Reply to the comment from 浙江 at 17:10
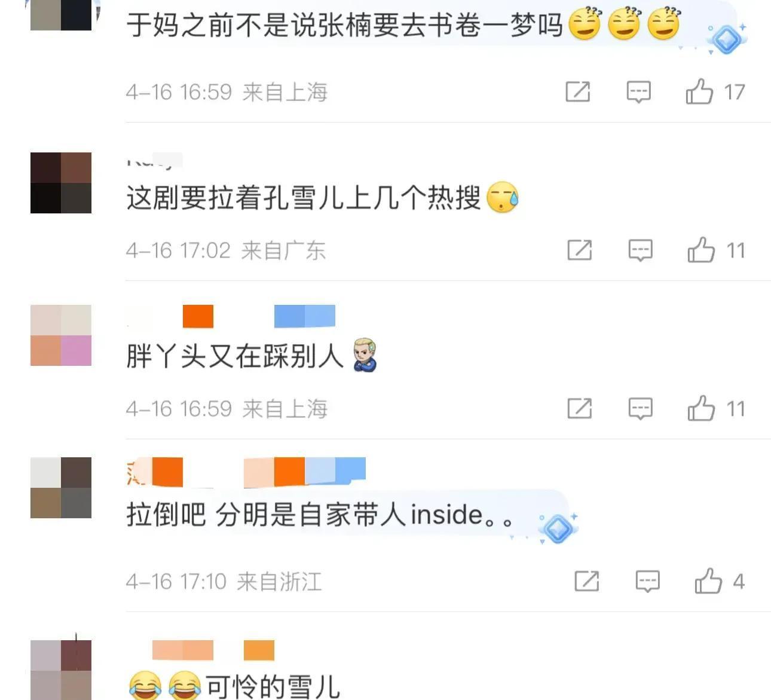 pyautogui.click(x=647, y=581)
